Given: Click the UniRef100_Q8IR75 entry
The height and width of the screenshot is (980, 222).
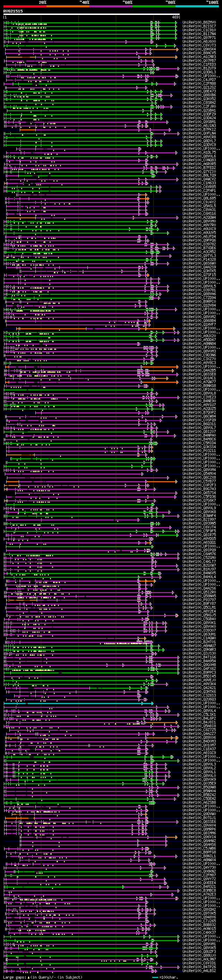Looking at the screenshot, I should point(199,535).
